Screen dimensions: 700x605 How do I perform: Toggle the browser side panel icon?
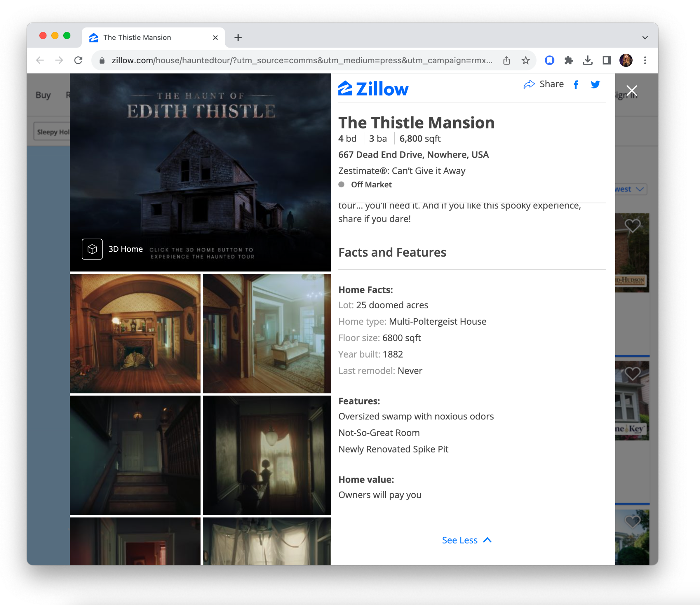pos(607,60)
